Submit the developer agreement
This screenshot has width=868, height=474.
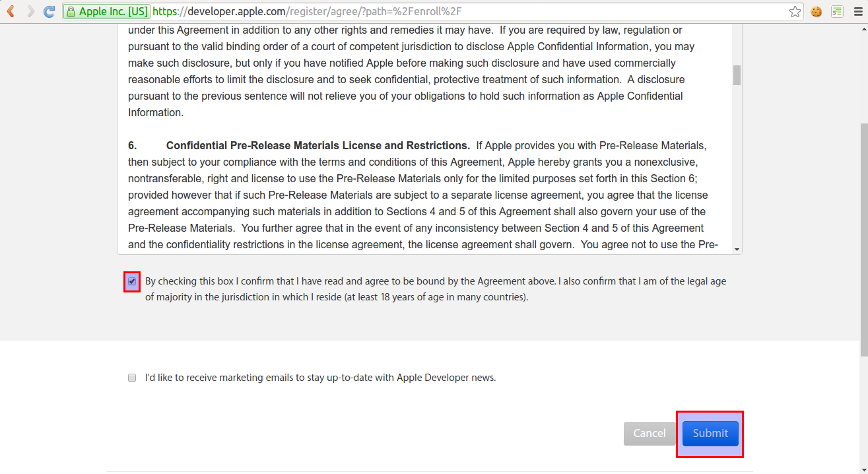(x=710, y=433)
